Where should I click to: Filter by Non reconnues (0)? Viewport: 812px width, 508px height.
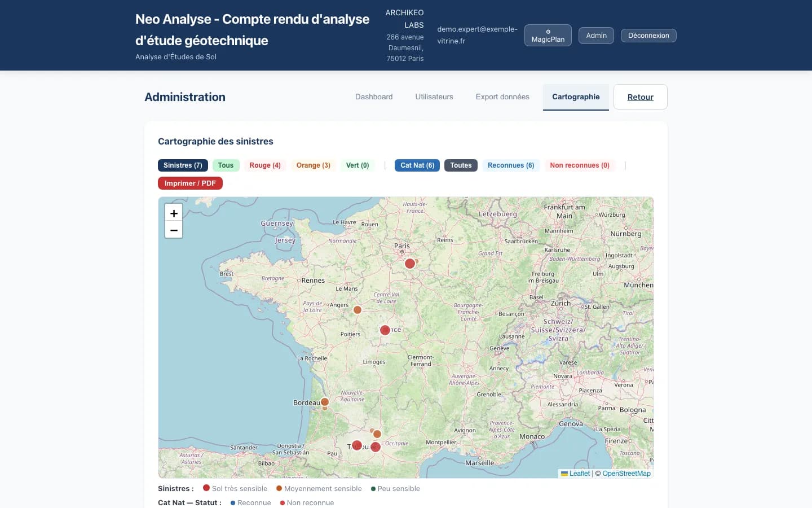[580, 165]
